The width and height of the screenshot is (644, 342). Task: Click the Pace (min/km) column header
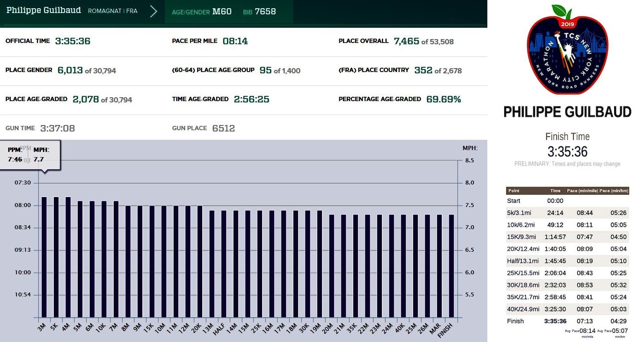click(614, 191)
